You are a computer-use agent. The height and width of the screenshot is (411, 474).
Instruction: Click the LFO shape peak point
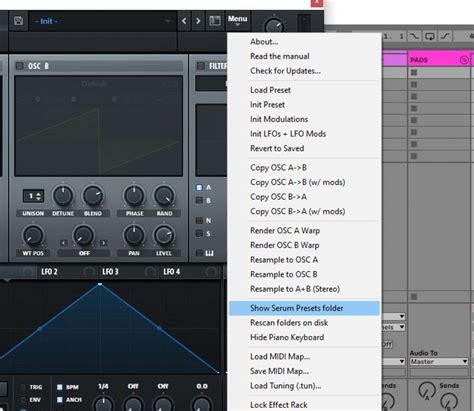(100, 284)
